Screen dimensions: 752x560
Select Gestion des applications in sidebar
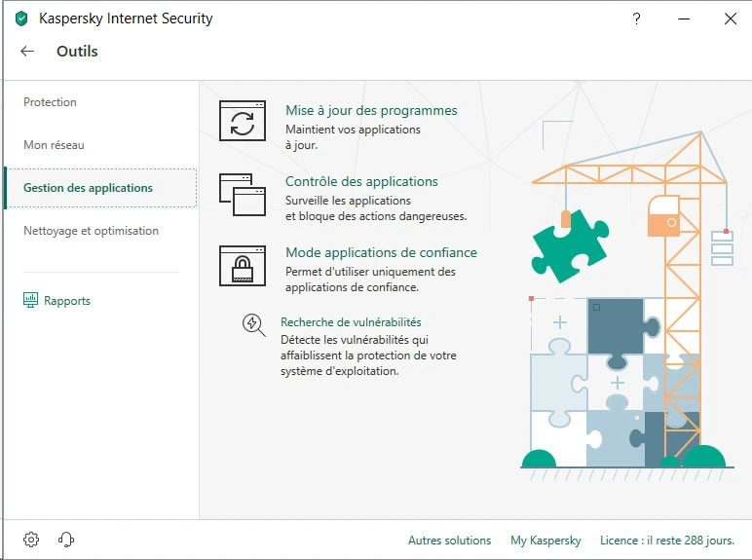(x=88, y=188)
